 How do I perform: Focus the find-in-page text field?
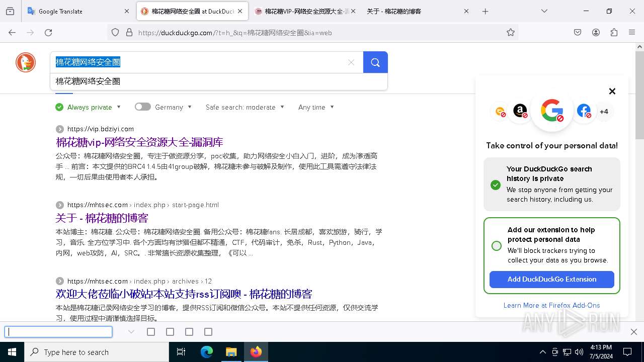point(58,332)
